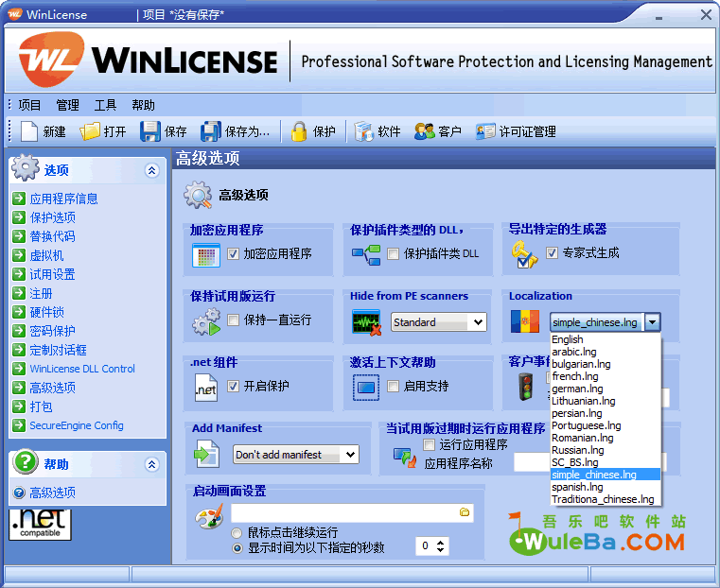Open the Don't add manifest dropdown

[296, 455]
